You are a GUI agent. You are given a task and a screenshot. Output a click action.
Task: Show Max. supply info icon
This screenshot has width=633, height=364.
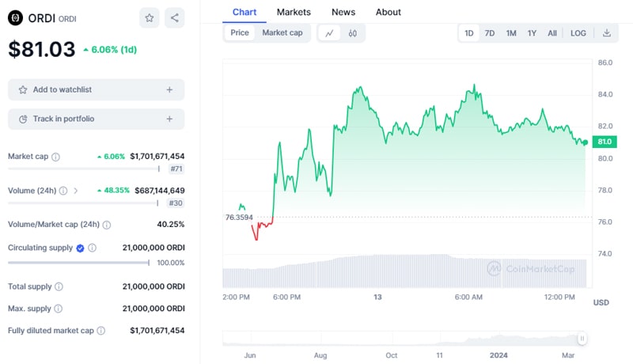tap(59, 309)
